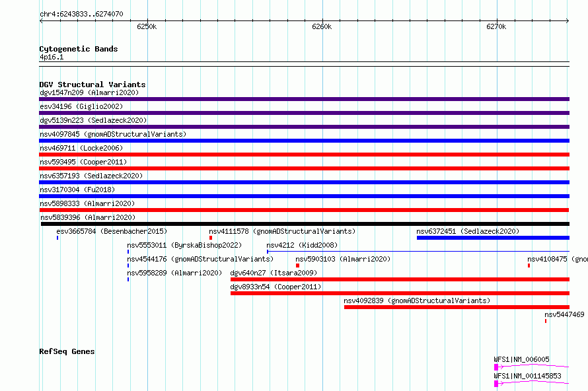The width and height of the screenshot is (588, 391).
Task: Click the RefSeq Genes track title
Action: [x=67, y=351]
